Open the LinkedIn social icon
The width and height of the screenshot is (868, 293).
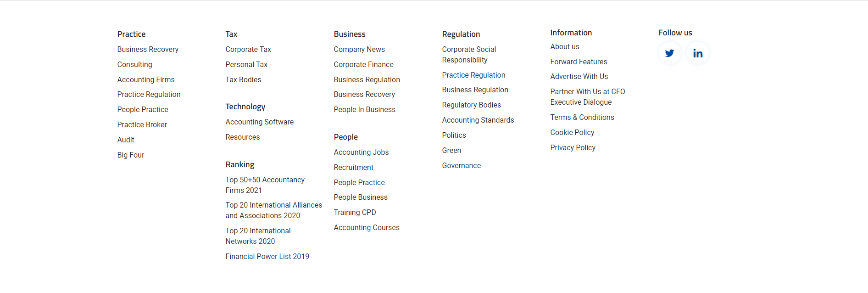click(x=697, y=53)
